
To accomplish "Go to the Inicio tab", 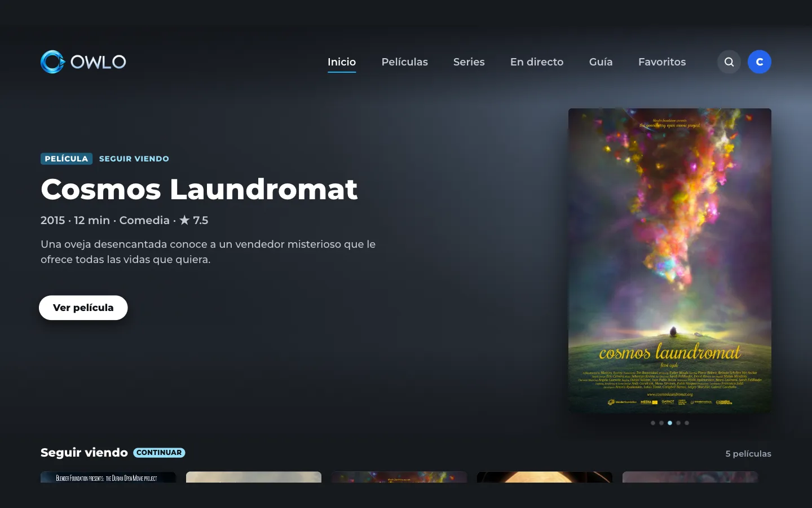I will click(342, 62).
